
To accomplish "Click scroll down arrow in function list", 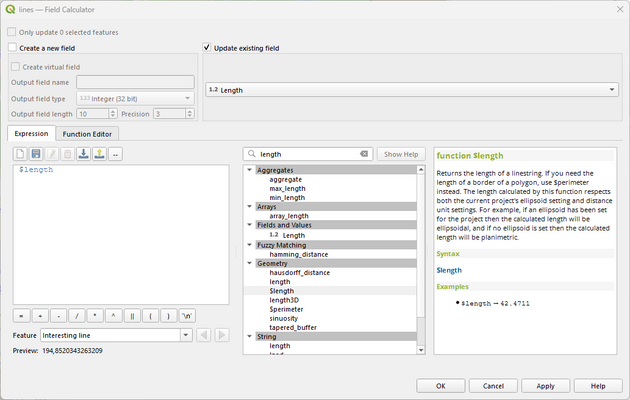I will [421, 350].
